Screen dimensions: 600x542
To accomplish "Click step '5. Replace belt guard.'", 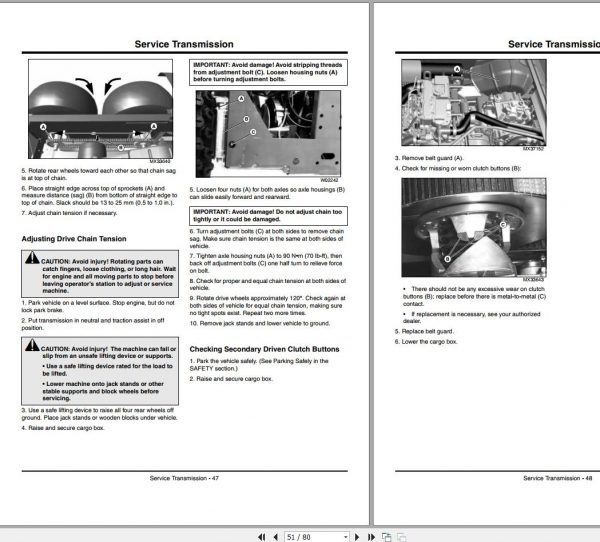I will (x=424, y=331).
